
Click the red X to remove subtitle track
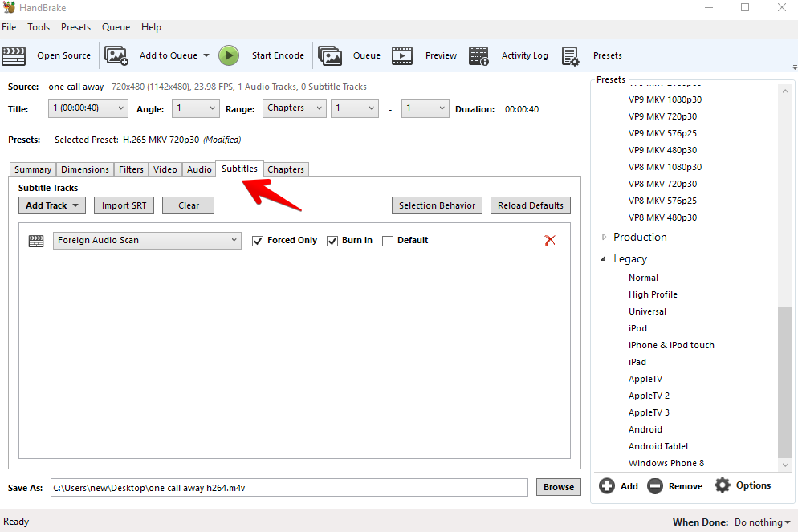[550, 240]
